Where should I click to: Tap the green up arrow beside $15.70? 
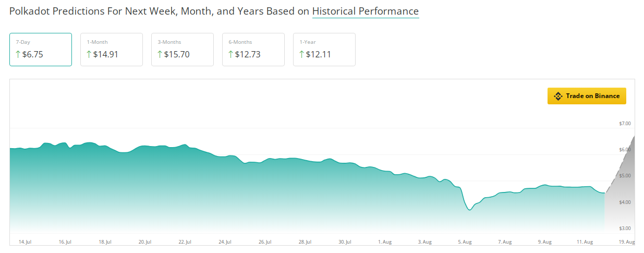[x=160, y=54]
